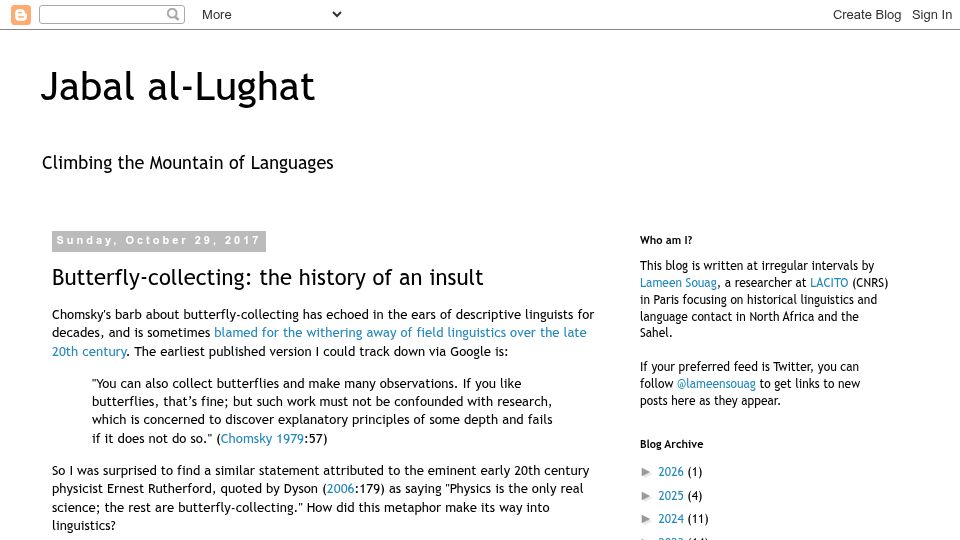
Task: Click the Sign In link
Action: [x=931, y=15]
